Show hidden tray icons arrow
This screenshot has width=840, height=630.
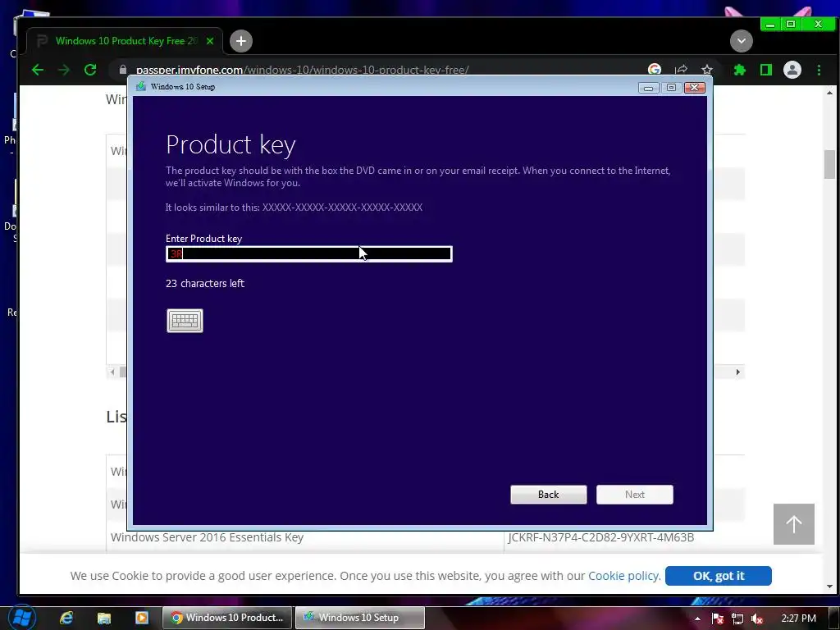[697, 619]
